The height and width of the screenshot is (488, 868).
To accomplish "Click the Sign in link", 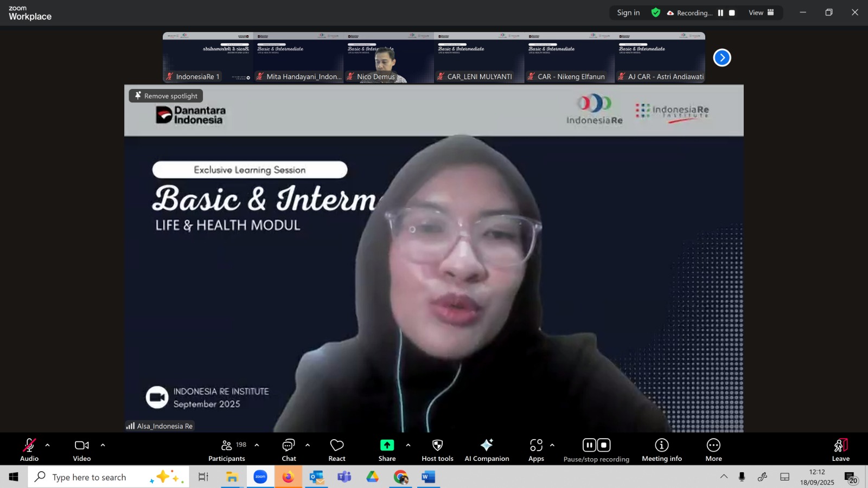I will 628,13.
